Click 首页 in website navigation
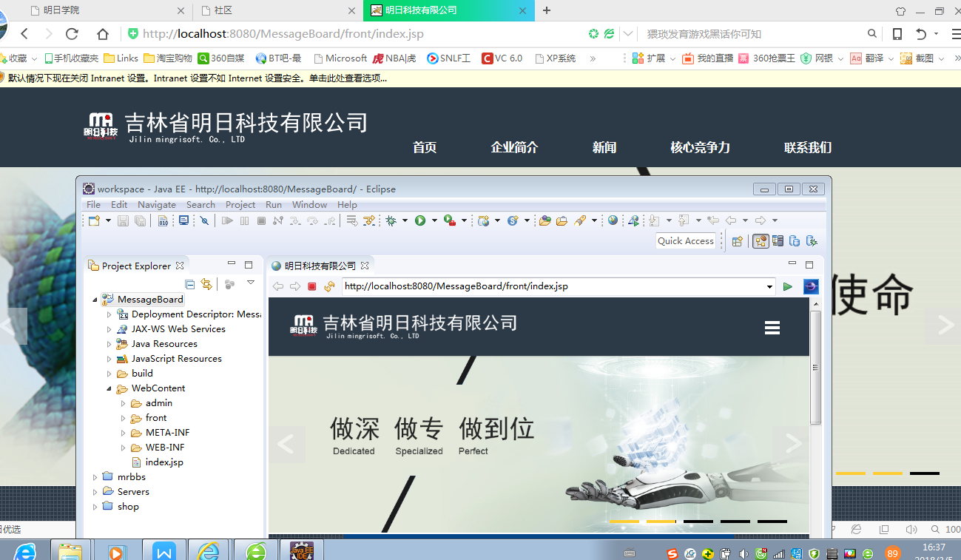 [x=425, y=147]
